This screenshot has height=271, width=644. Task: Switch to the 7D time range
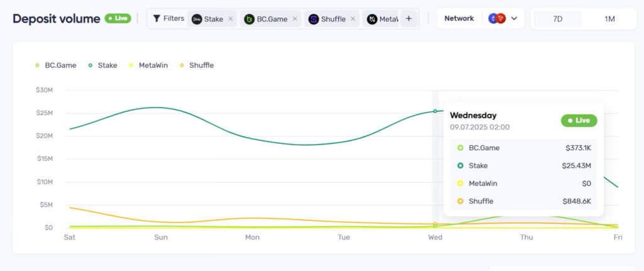coord(557,19)
